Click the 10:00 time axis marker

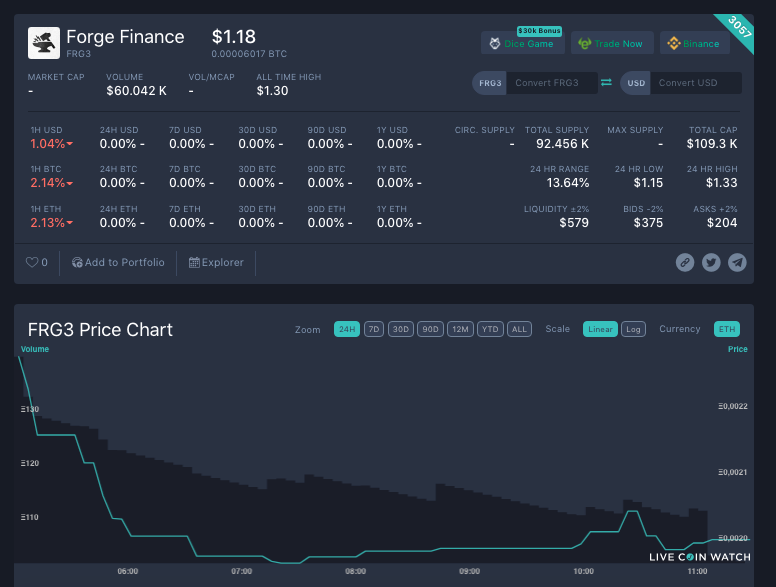point(583,571)
